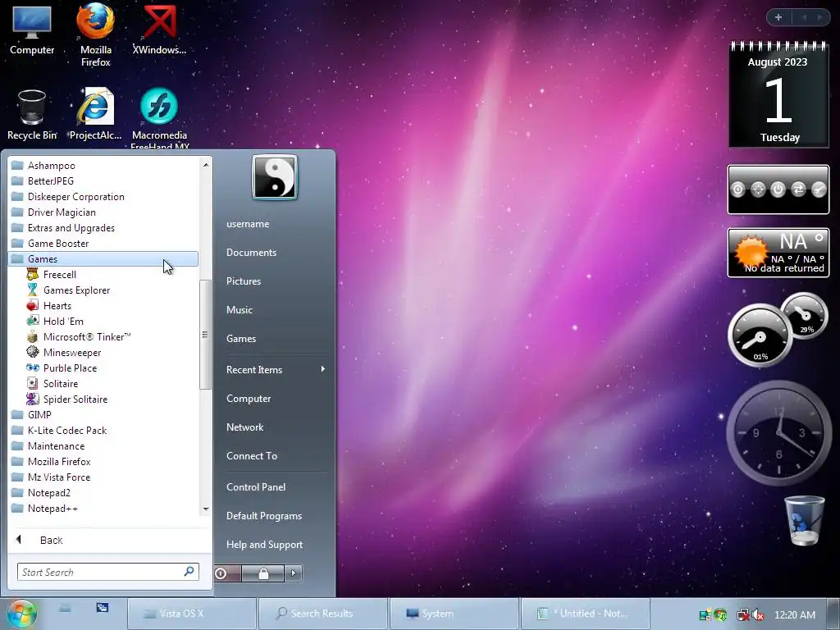
Task: Lock the computer via lock button
Action: coord(263,573)
